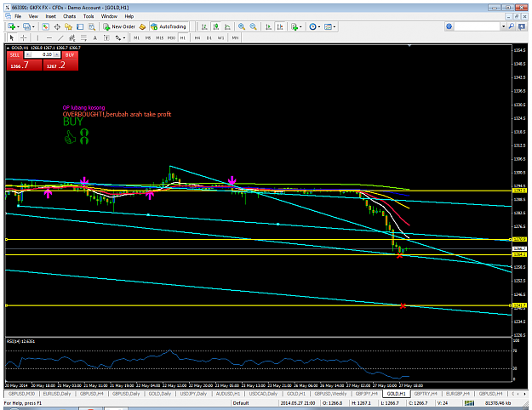
Task: Select the Equidistant Channel tool
Action: 72,37
